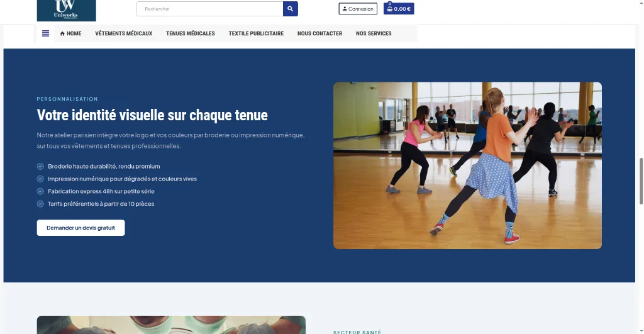Click the paragraph starting Notre atelier parisien
This screenshot has width=644, height=334.
pos(171,140)
